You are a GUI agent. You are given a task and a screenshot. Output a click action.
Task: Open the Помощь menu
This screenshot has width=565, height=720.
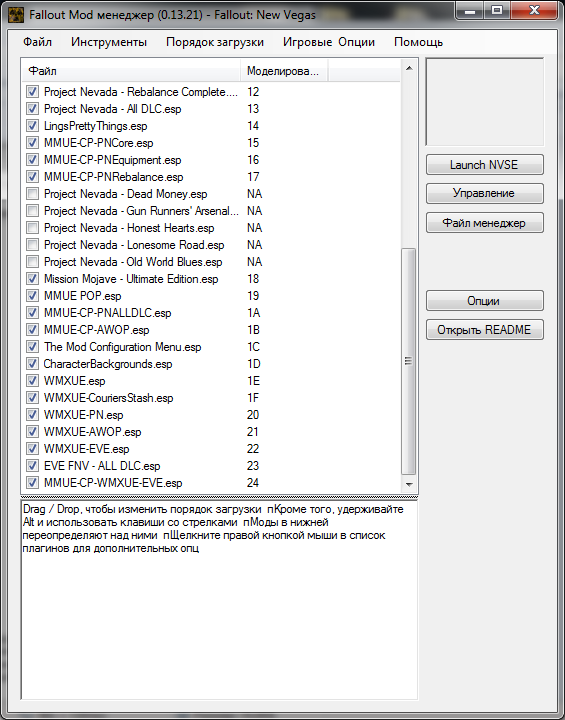(x=418, y=42)
